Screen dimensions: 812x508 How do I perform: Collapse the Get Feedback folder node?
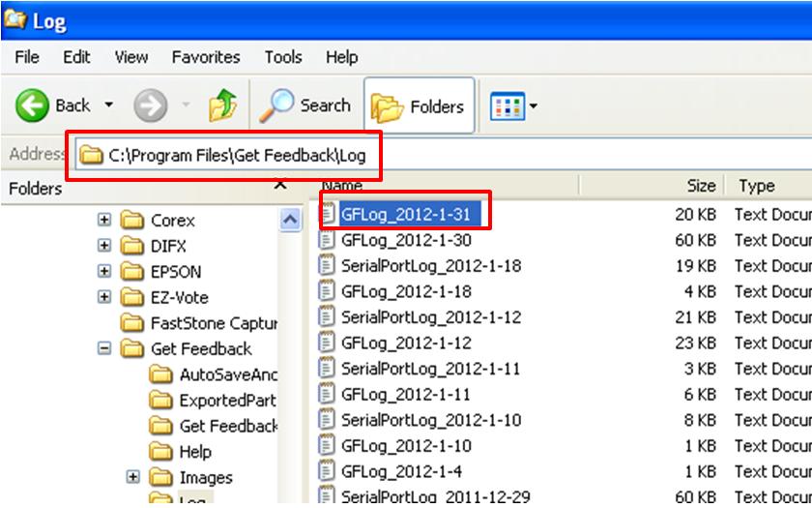coord(104,349)
